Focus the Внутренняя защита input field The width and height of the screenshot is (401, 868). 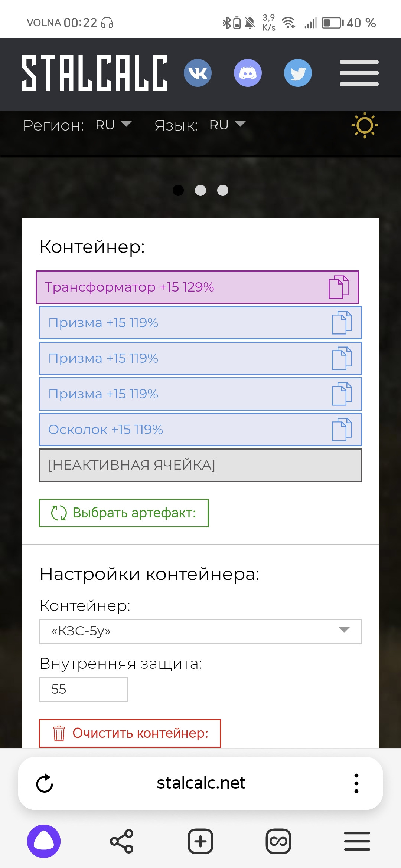(x=84, y=689)
